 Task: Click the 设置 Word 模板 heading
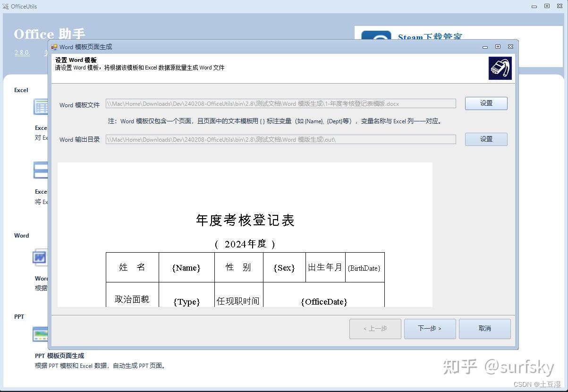click(76, 60)
